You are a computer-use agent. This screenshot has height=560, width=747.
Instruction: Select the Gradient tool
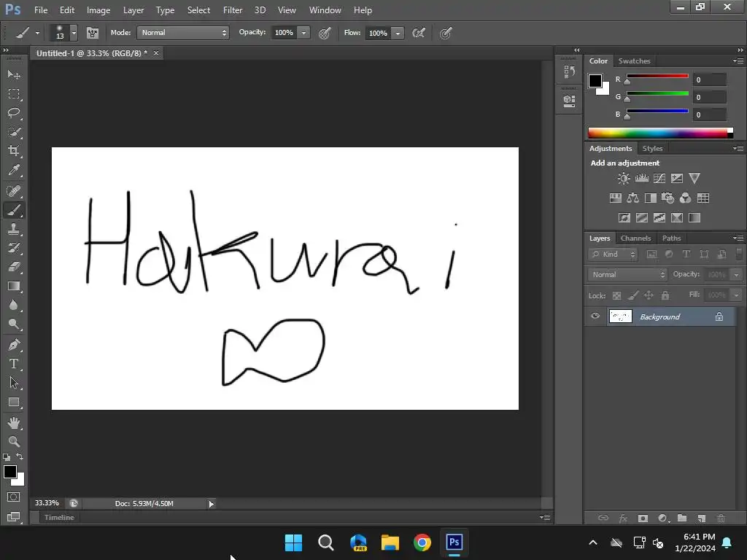tap(14, 286)
